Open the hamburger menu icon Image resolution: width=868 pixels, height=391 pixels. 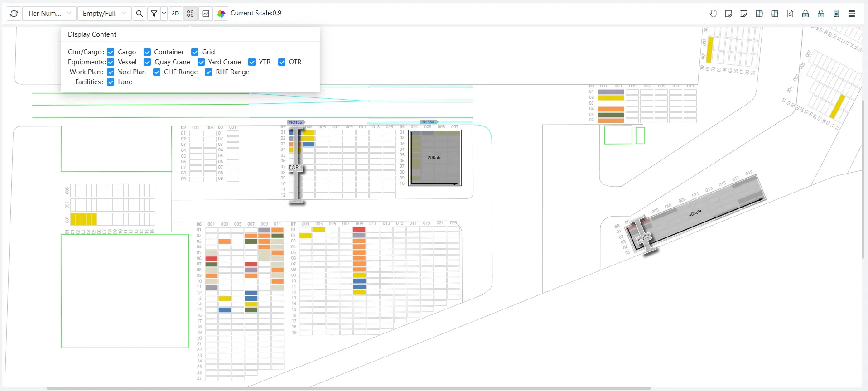852,14
